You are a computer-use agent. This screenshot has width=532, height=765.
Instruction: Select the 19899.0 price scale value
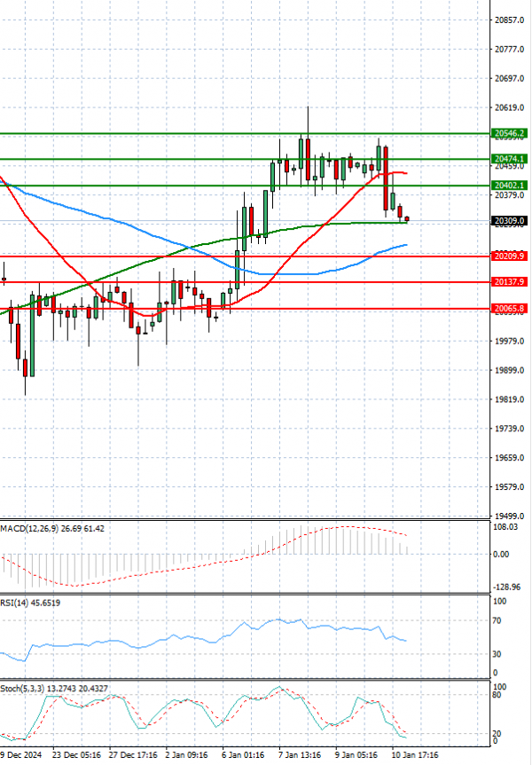509,370
